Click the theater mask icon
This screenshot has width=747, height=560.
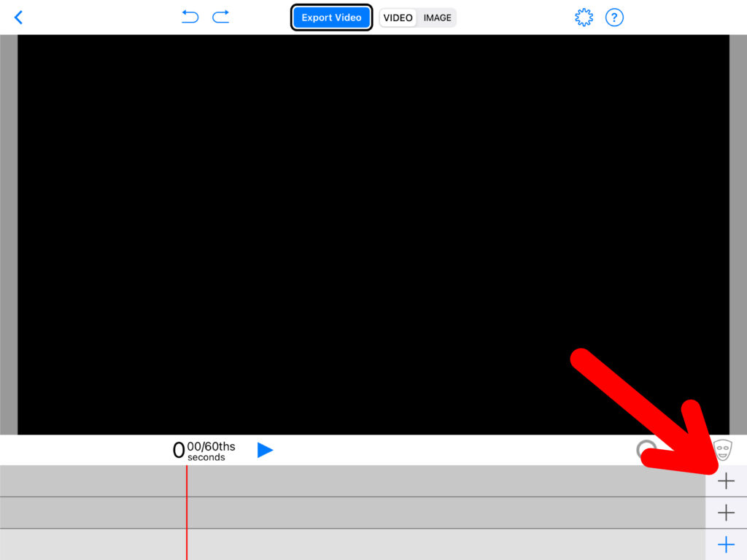click(x=722, y=449)
